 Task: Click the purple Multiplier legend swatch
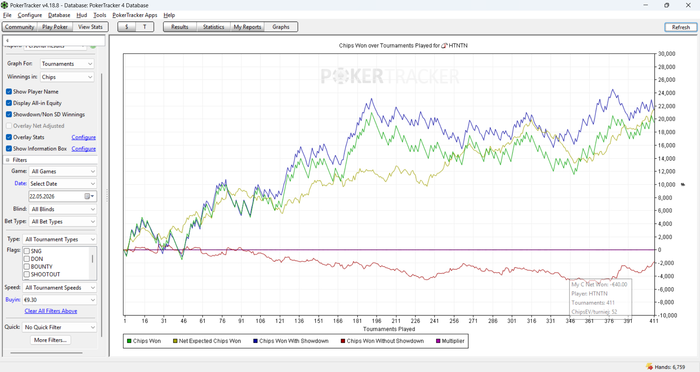[438, 341]
